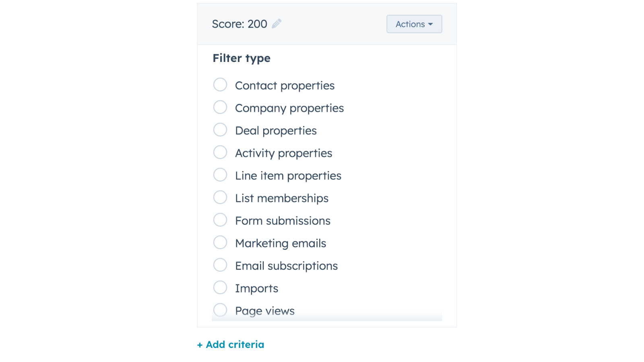
Task: Select the Marketing emails radio button
Action: (x=220, y=243)
